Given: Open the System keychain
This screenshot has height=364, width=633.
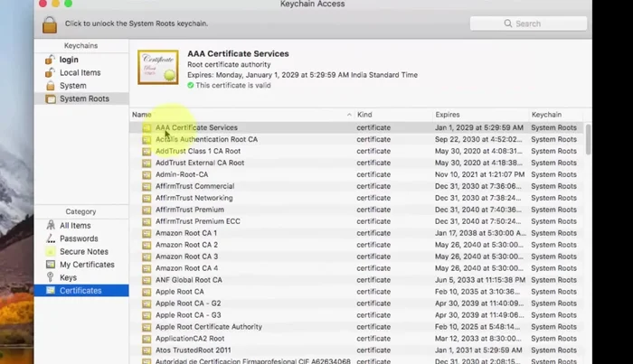Looking at the screenshot, I should [72, 86].
